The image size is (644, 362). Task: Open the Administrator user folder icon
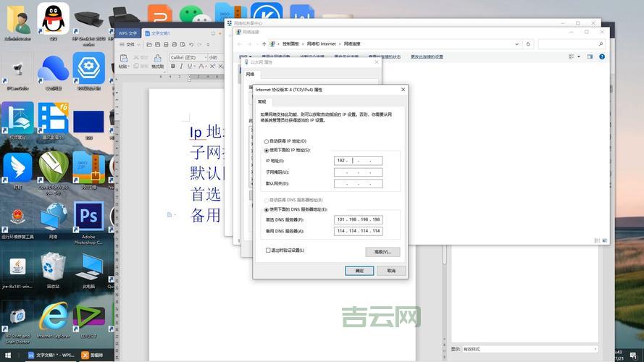click(x=17, y=21)
